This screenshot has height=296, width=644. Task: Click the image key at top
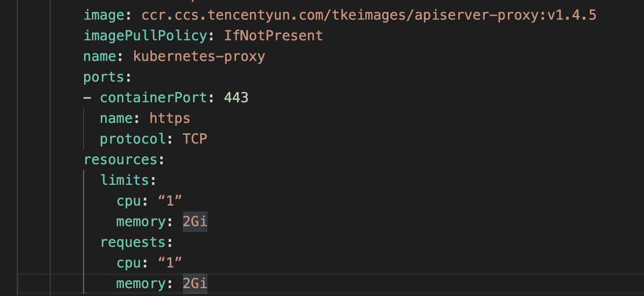[103, 15]
